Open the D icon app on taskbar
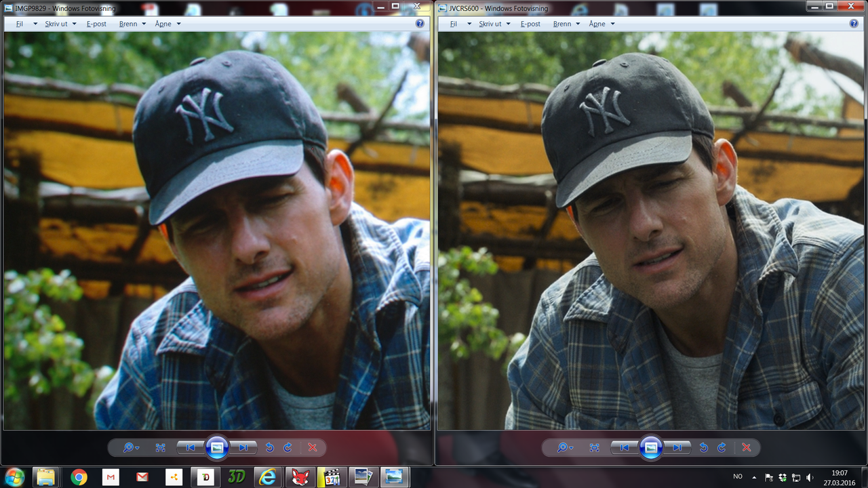Image resolution: width=868 pixels, height=488 pixels. [205, 477]
